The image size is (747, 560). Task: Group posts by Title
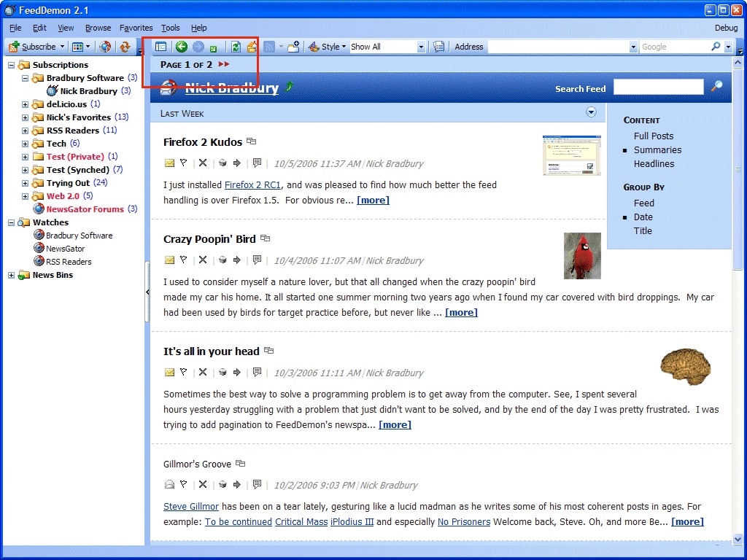643,231
